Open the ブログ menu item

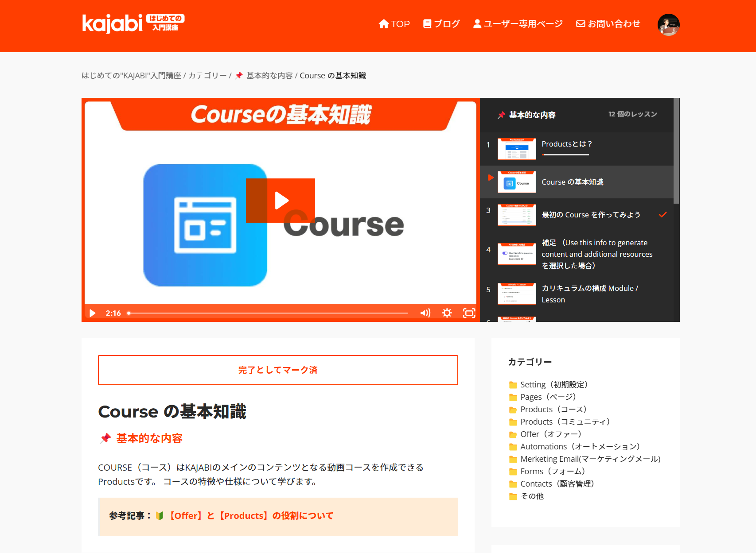pos(441,24)
